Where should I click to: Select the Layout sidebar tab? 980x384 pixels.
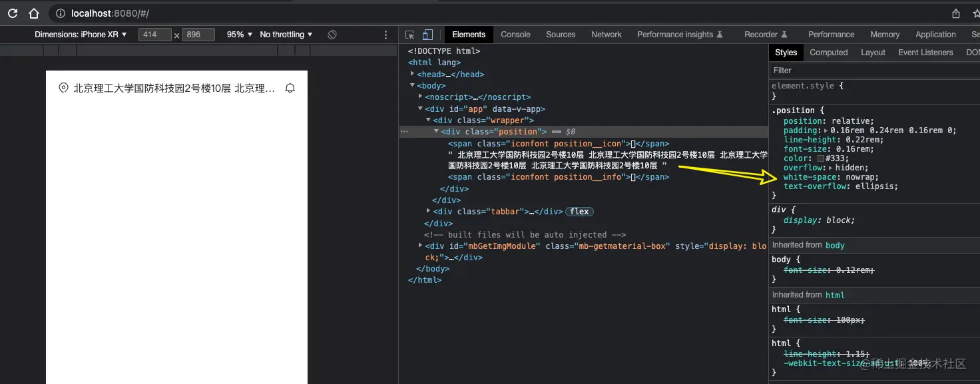[873, 53]
